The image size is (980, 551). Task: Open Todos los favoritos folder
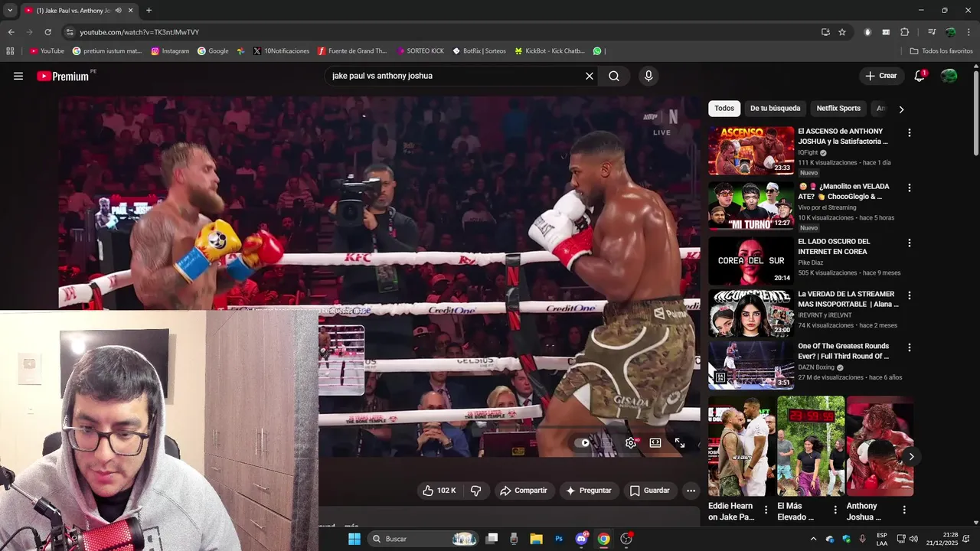coord(941,51)
